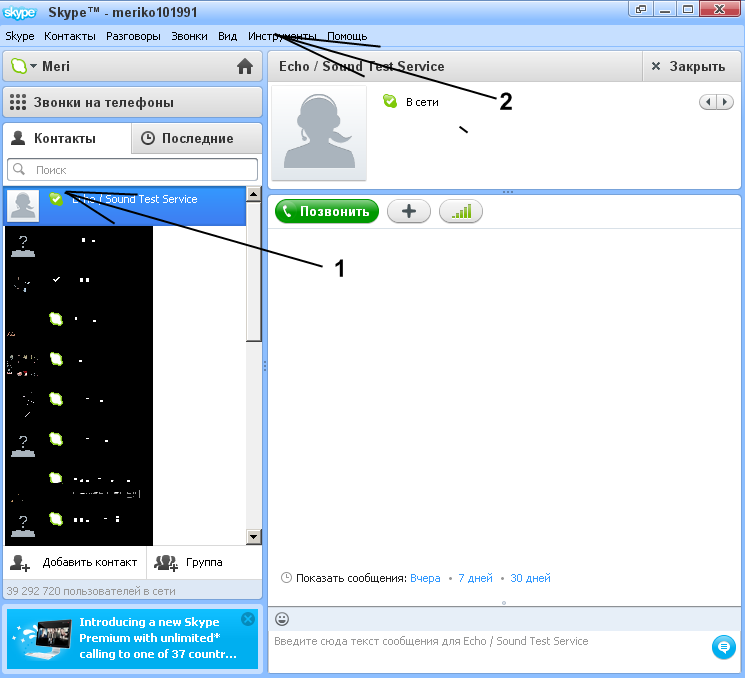Screen dimensions: 745x678
Task: Send message with blue chat button
Action: [x=724, y=647]
